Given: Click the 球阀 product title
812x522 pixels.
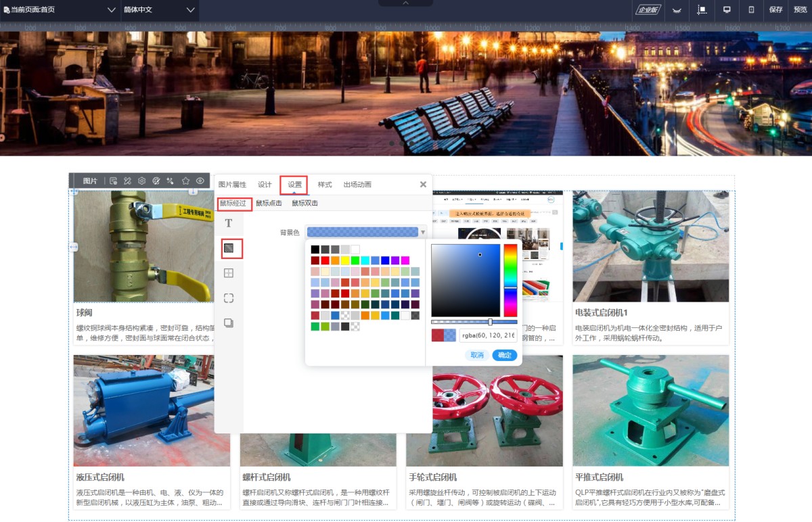Looking at the screenshot, I should (85, 313).
